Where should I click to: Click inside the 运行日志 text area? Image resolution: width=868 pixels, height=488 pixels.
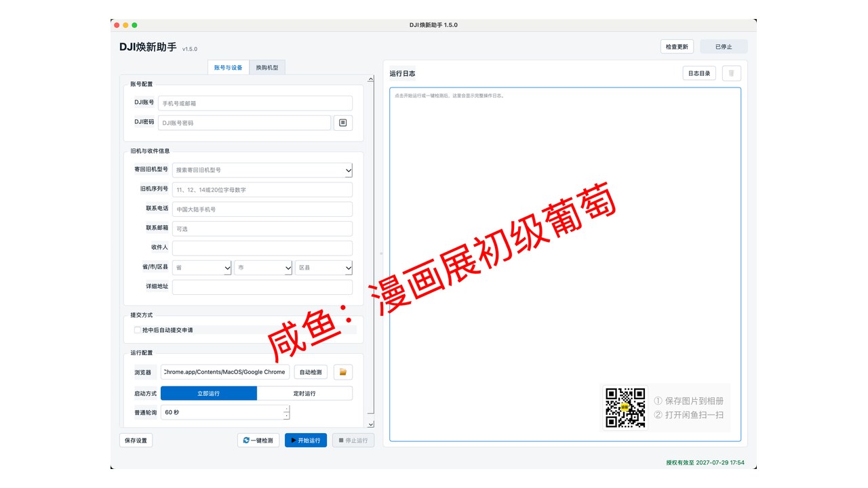565,264
